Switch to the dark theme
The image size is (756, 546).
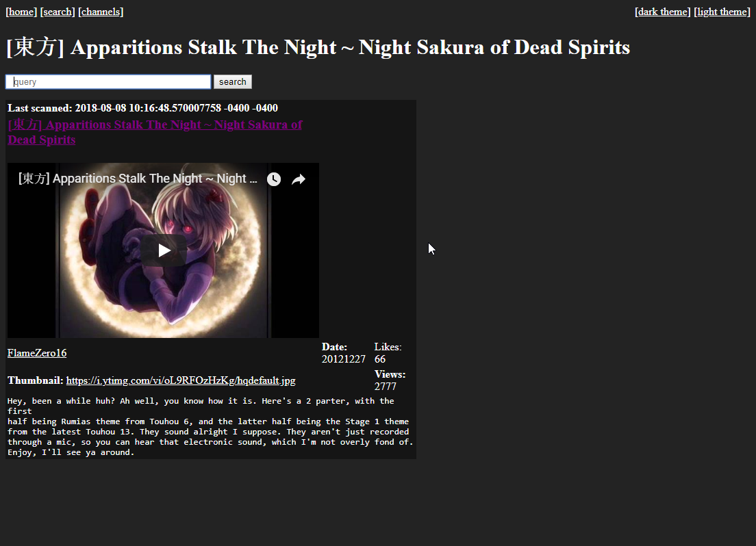pyautogui.click(x=663, y=12)
